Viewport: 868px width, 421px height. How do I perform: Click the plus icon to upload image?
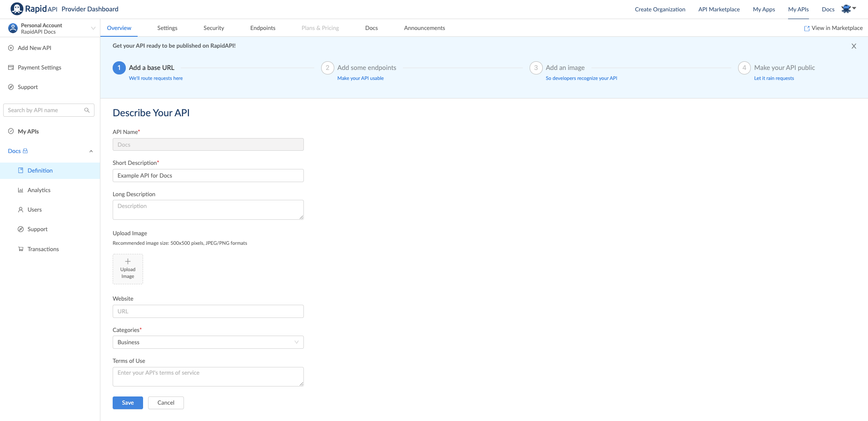128,261
